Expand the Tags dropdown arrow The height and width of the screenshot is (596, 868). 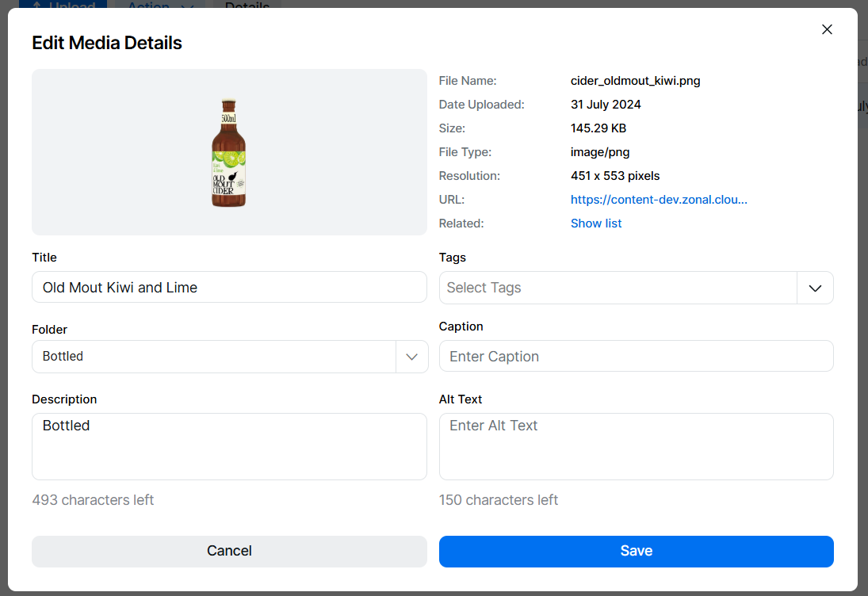pyautogui.click(x=815, y=288)
